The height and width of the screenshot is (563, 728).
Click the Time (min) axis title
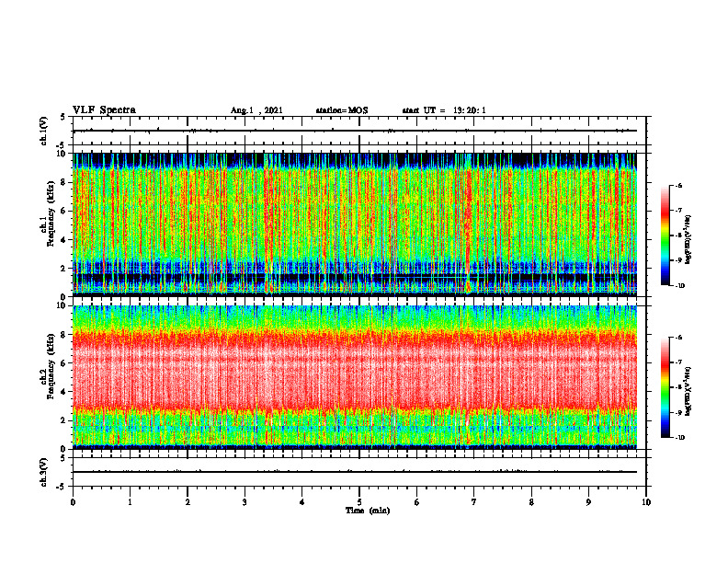pyautogui.click(x=368, y=511)
